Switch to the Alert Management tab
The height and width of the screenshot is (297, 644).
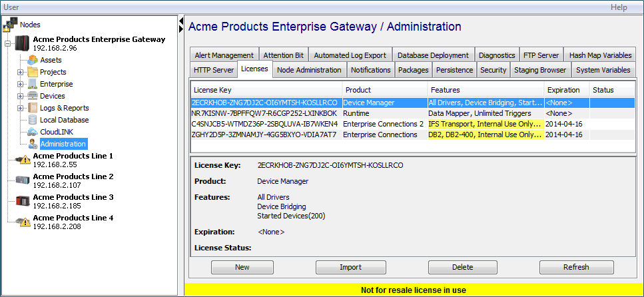pos(224,55)
